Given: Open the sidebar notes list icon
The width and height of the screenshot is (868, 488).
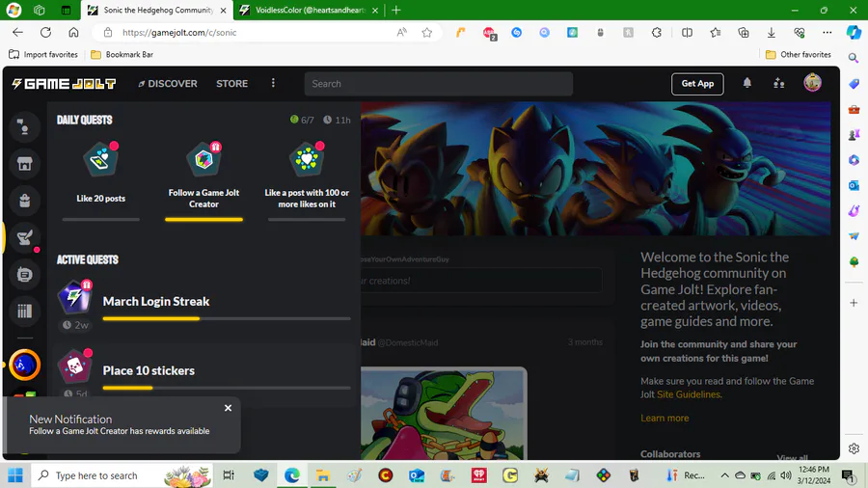Looking at the screenshot, I should [x=24, y=275].
